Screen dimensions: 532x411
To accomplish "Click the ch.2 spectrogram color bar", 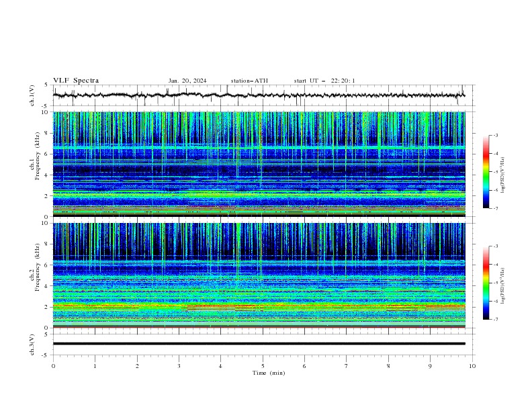I will [486, 283].
